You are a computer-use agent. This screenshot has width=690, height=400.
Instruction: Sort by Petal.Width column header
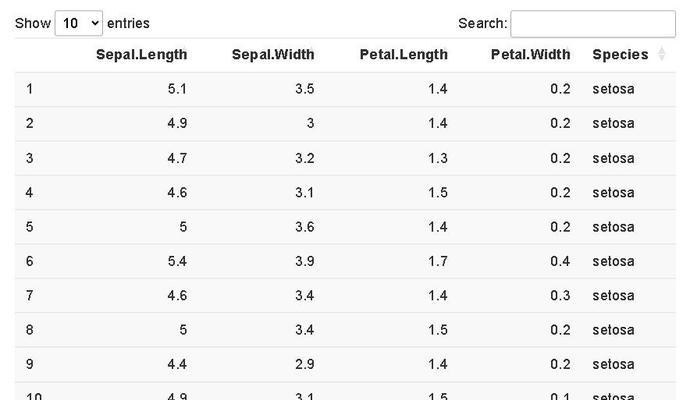coord(530,55)
